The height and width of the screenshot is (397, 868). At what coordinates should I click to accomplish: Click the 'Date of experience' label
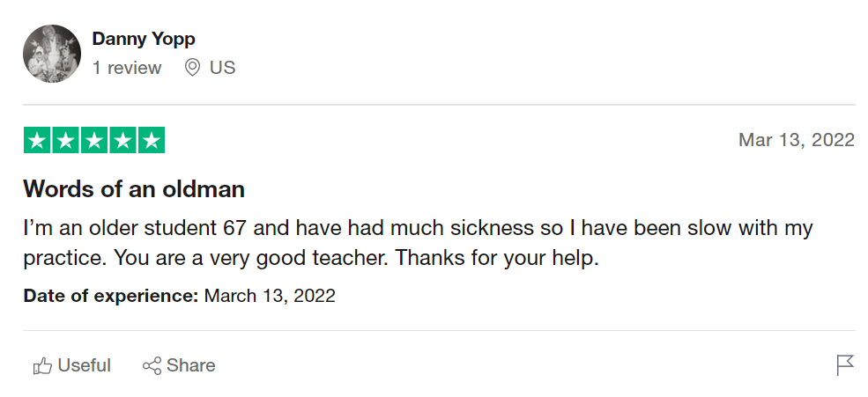pyautogui.click(x=111, y=296)
